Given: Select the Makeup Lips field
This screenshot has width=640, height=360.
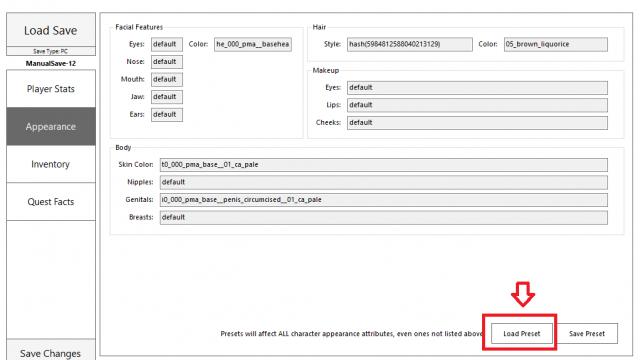Looking at the screenshot, I should point(477,105).
